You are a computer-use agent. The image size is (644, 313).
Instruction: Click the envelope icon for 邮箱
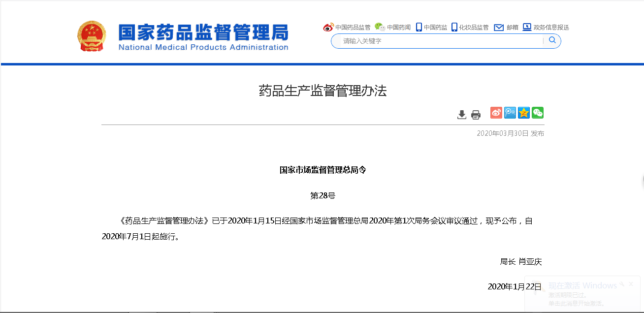499,28
